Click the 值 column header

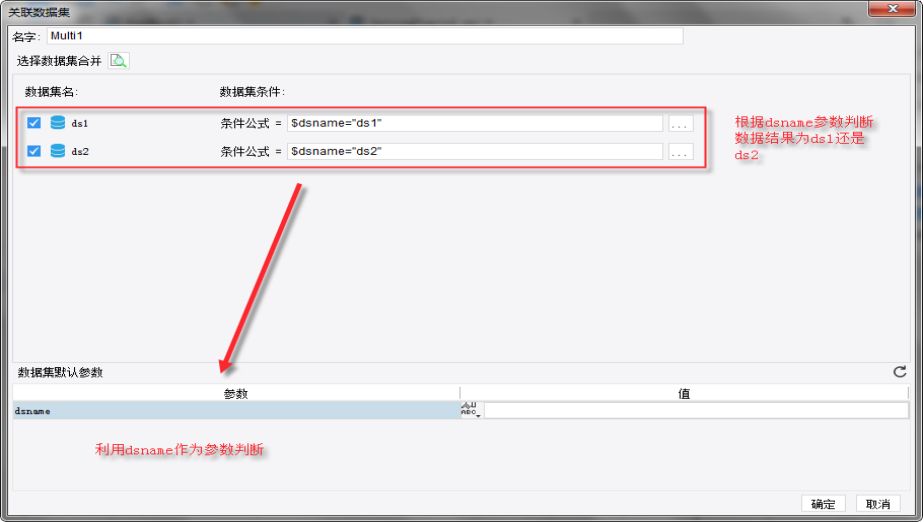(x=684, y=394)
